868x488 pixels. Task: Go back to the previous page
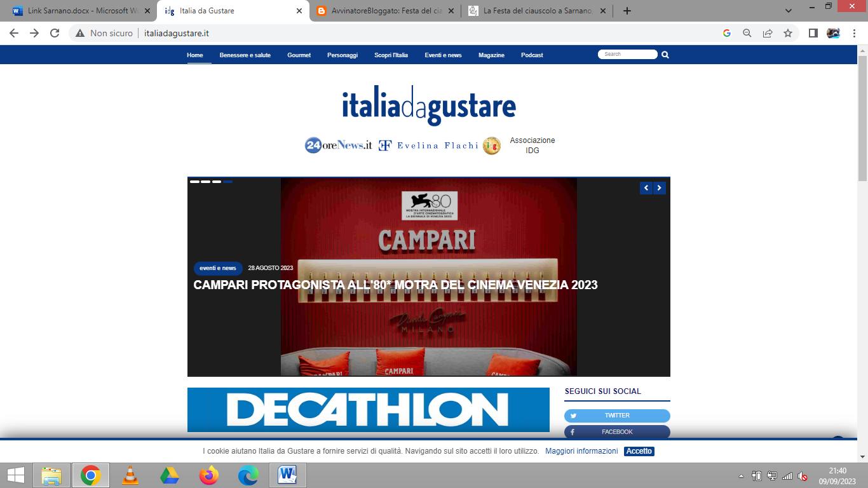(x=14, y=33)
